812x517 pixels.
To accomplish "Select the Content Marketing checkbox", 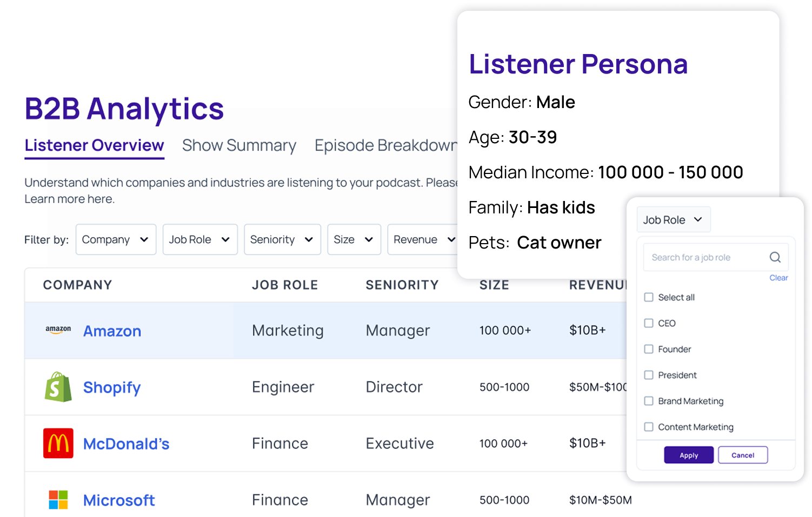I will pyautogui.click(x=649, y=427).
